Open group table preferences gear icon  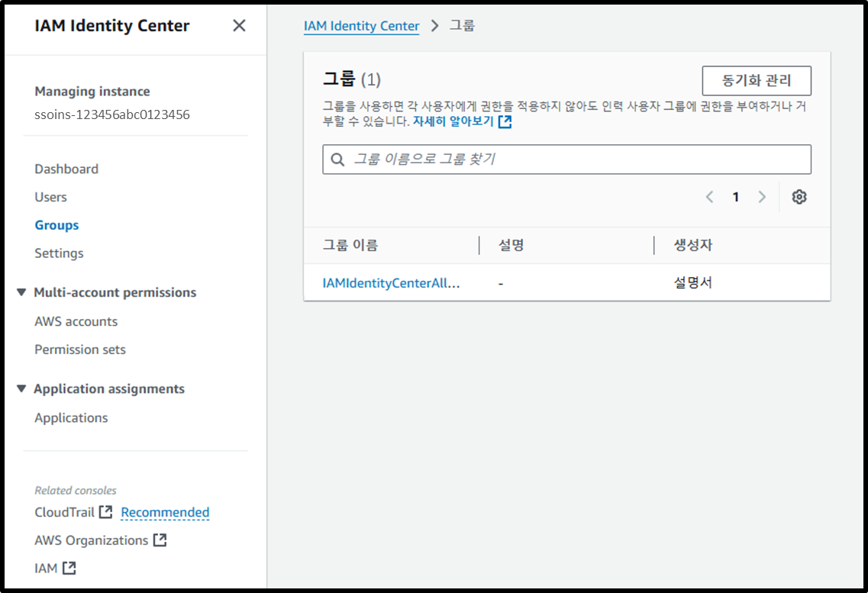pos(799,197)
